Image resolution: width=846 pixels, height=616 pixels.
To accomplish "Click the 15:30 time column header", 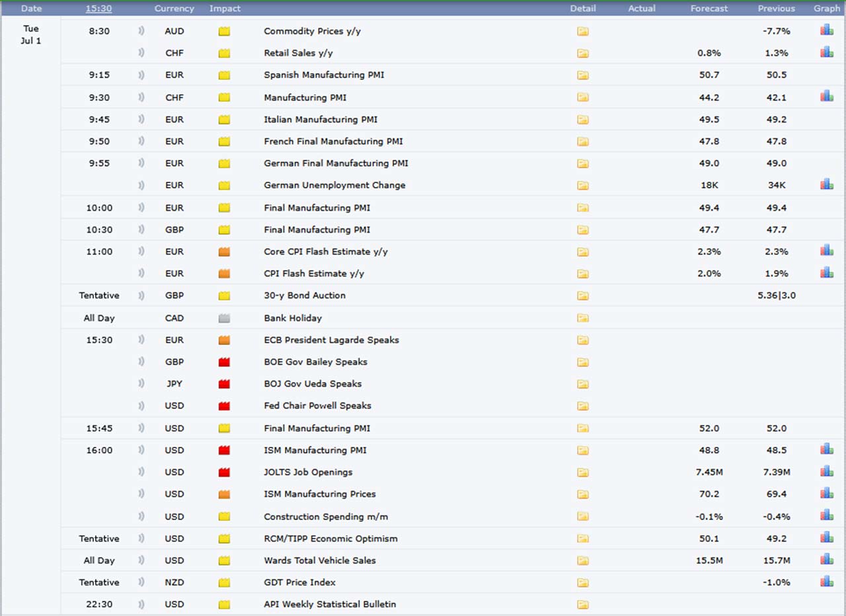I will [98, 9].
